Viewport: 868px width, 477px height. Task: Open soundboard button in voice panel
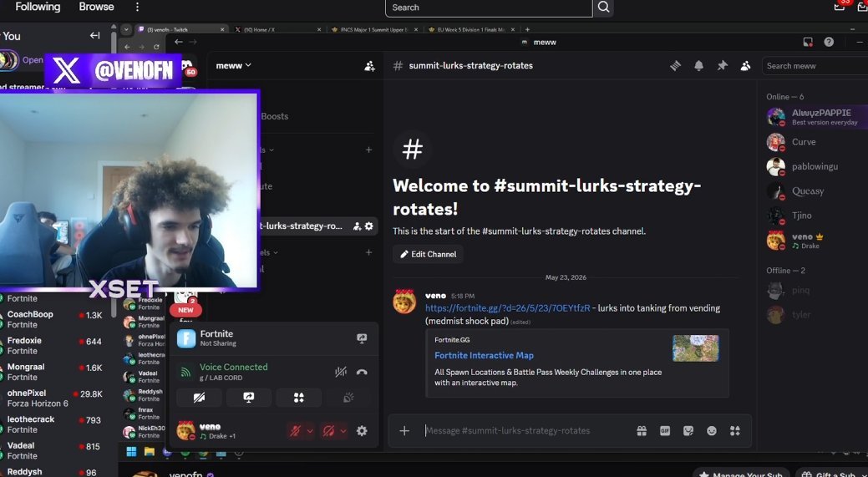(348, 398)
